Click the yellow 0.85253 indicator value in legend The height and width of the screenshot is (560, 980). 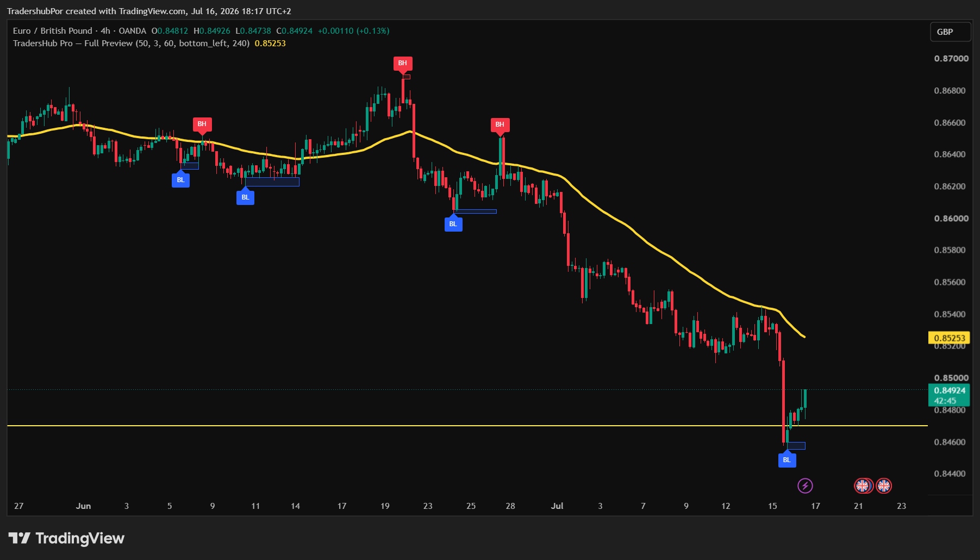point(270,43)
